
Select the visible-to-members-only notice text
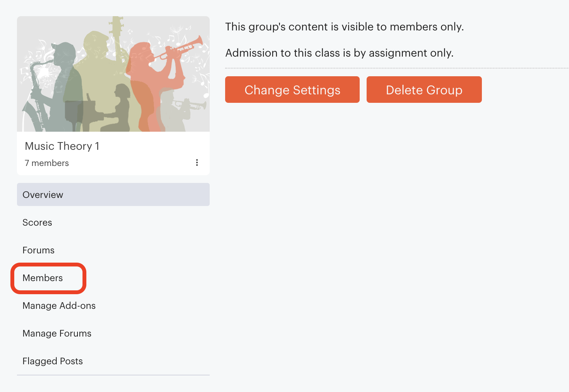(344, 27)
